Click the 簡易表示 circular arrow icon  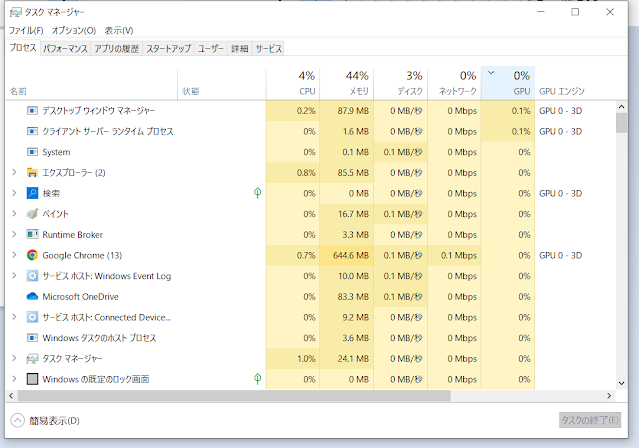coord(18,420)
